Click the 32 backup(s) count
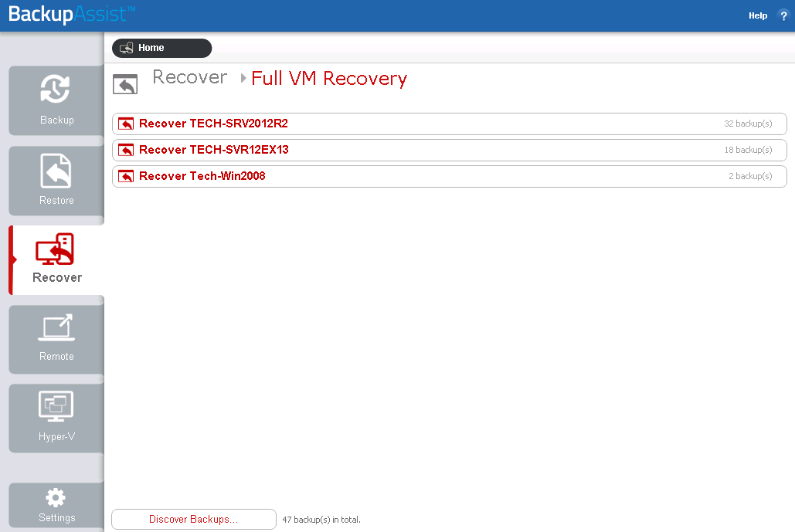795x532 pixels. coord(748,124)
